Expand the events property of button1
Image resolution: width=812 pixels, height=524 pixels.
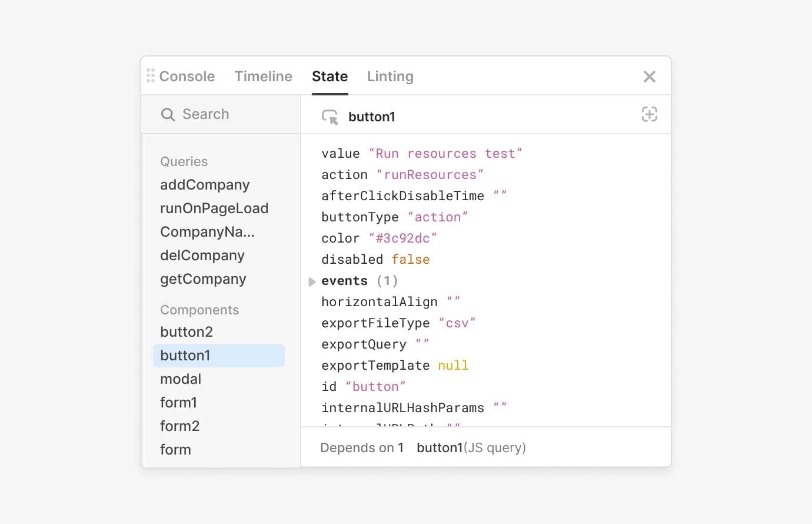[x=312, y=281]
